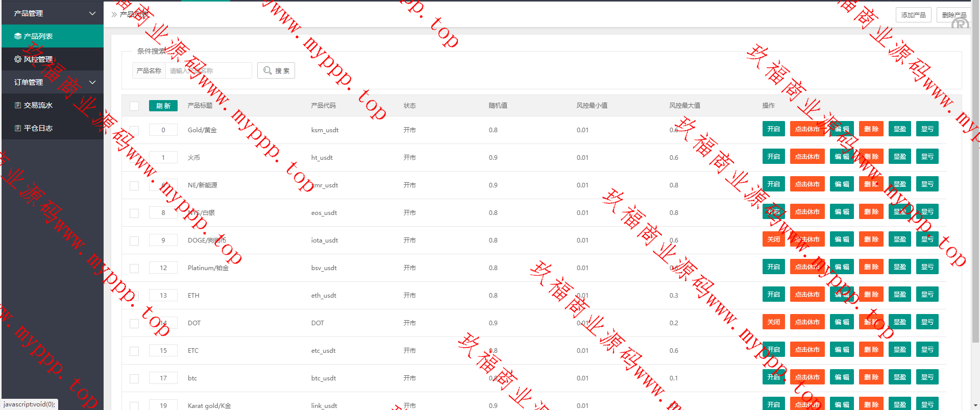Screen dimensions: 980x410
Task: Open 交易流水 in the sidebar
Action: coord(38,105)
